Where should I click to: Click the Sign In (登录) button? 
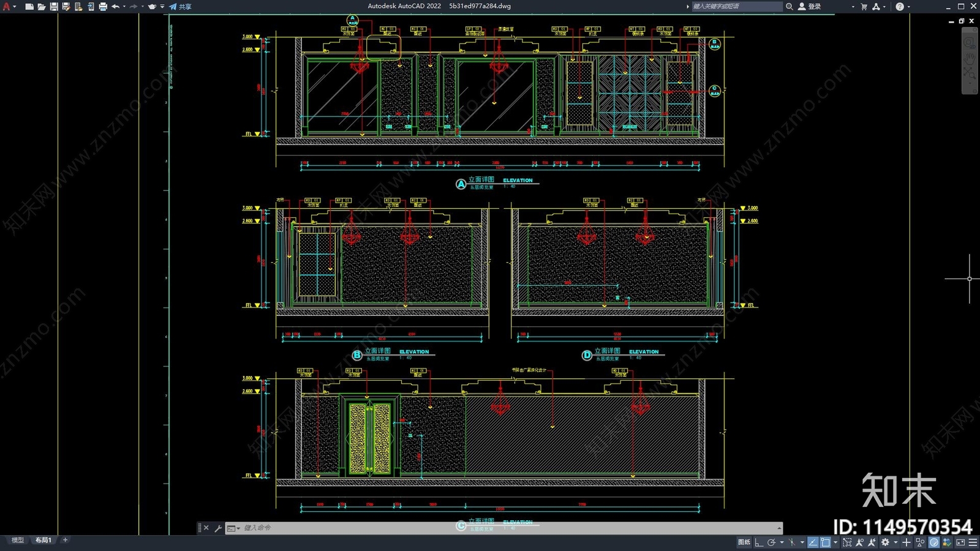point(810,6)
